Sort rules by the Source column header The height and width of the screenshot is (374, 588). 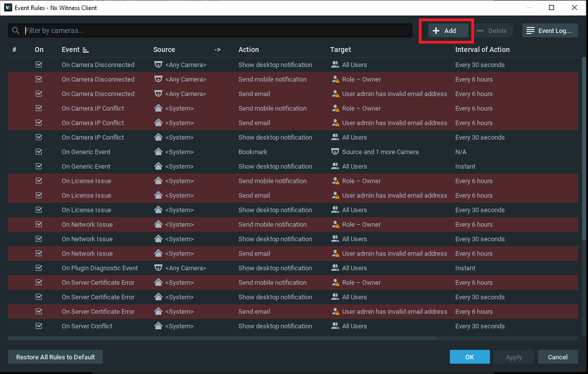pyautogui.click(x=164, y=50)
